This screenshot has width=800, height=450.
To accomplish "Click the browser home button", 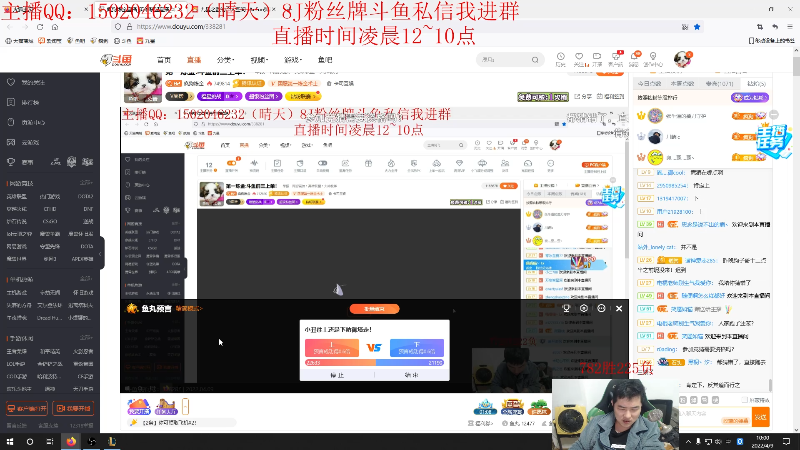I will click(55, 27).
